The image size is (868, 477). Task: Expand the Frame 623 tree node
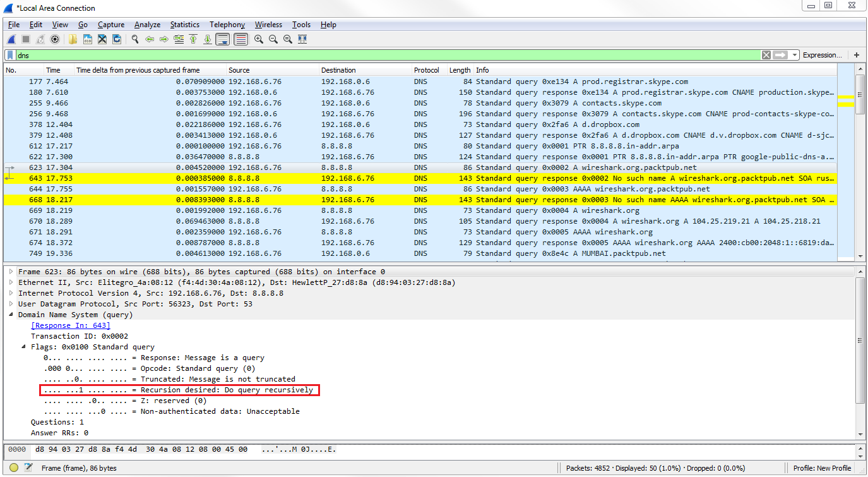(11, 272)
